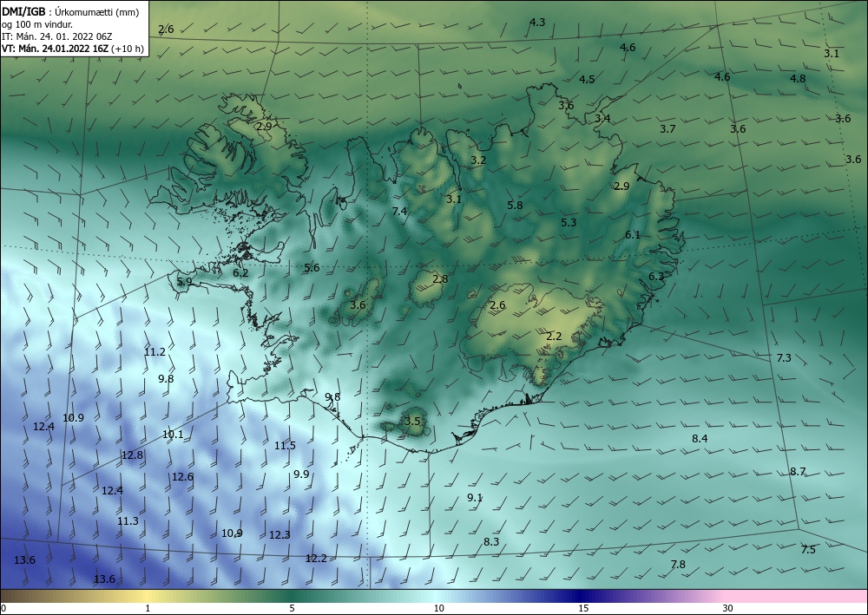Click the 6.2 value label
Screen dimensions: 868x615
coord(240,272)
